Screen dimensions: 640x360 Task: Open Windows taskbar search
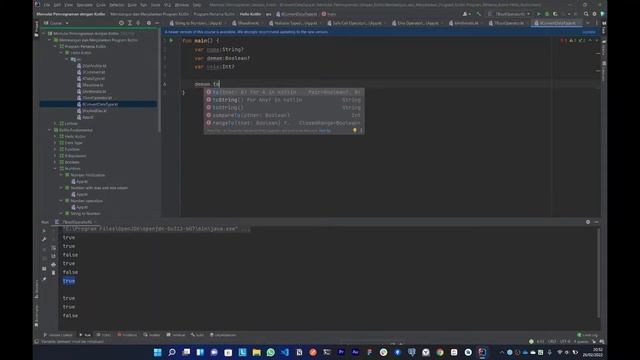tap(172, 352)
